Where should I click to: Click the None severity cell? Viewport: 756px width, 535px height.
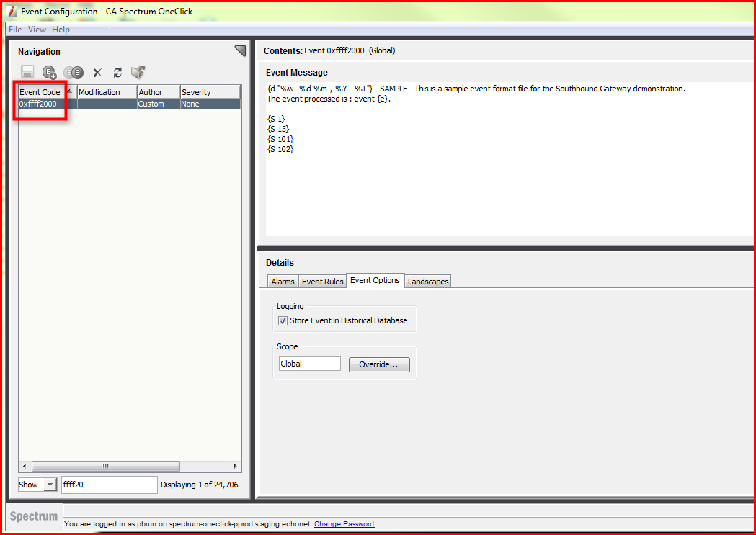(210, 104)
